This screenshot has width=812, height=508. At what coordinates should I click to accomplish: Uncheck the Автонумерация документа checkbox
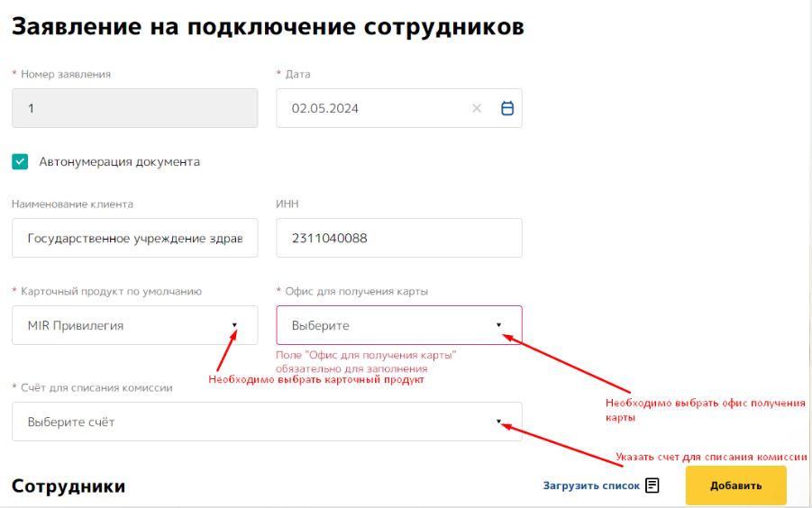(x=20, y=162)
